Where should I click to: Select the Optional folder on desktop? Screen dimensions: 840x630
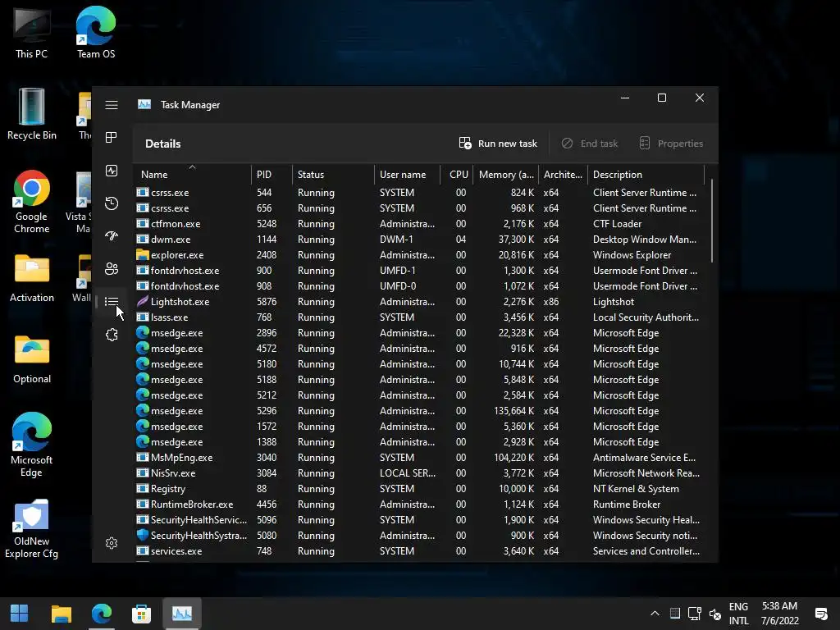[32, 360]
